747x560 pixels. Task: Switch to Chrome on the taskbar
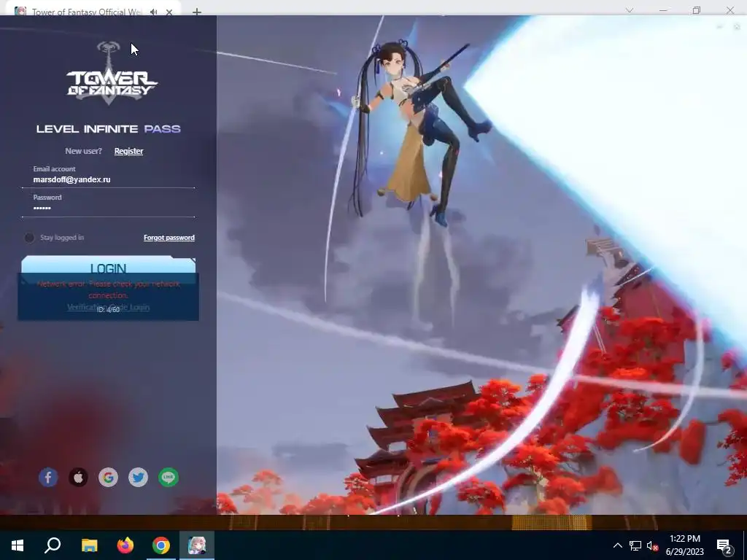click(161, 545)
